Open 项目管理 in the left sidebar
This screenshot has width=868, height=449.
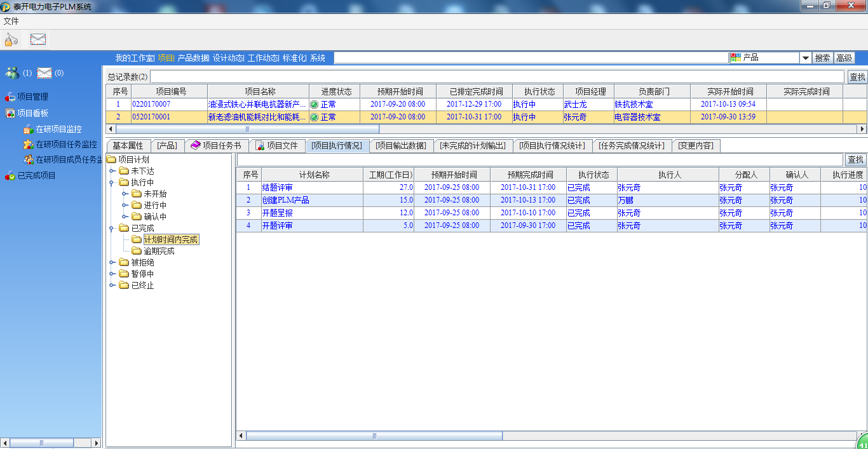(x=32, y=97)
